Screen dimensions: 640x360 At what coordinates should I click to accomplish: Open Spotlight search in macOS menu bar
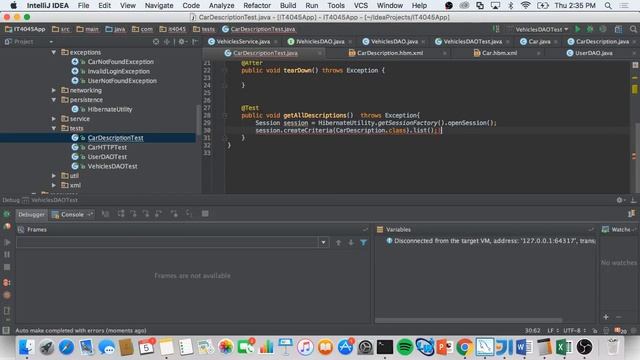(x=608, y=6)
